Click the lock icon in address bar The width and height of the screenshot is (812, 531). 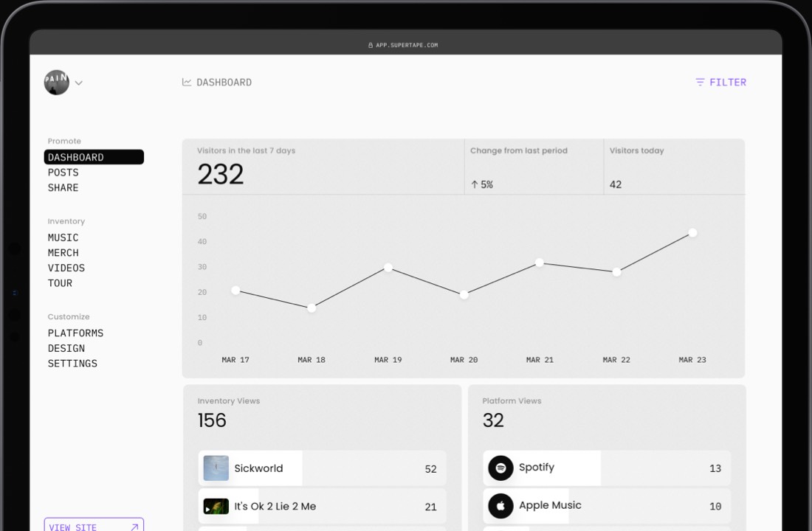click(x=371, y=45)
